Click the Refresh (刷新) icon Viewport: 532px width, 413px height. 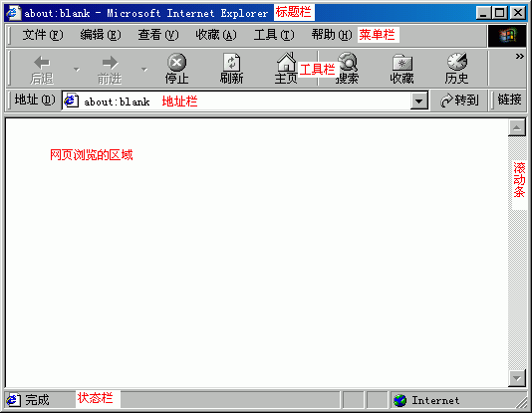coord(232,63)
